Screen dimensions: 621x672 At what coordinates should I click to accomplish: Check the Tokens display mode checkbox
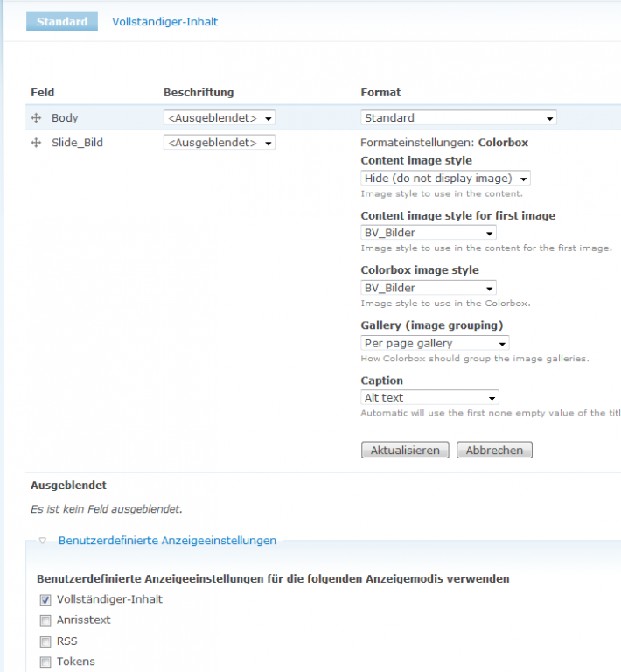tap(45, 662)
